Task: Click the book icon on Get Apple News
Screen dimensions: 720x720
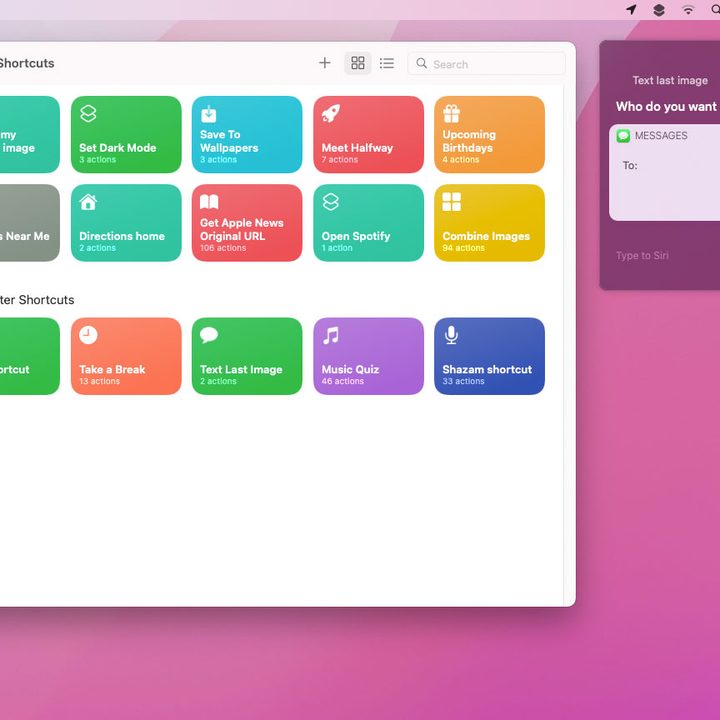Action: click(209, 202)
